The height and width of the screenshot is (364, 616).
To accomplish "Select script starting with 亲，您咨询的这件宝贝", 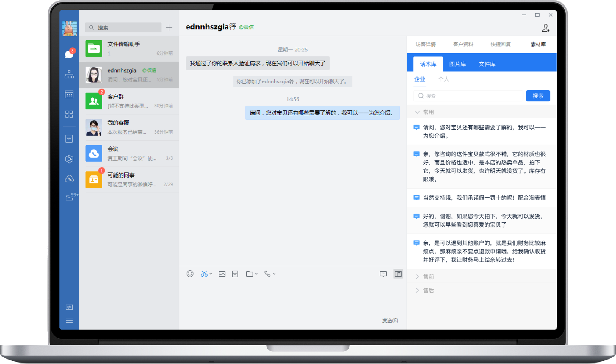I will click(x=482, y=167).
